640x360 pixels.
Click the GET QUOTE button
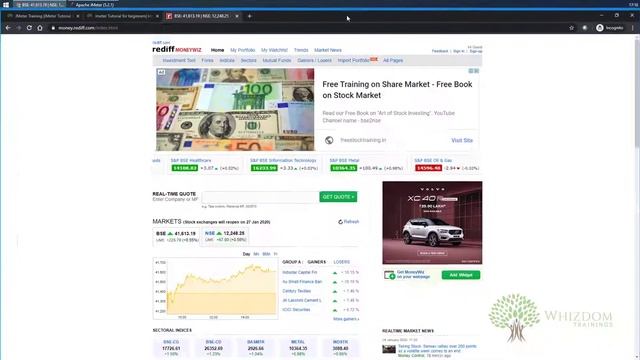338,197
